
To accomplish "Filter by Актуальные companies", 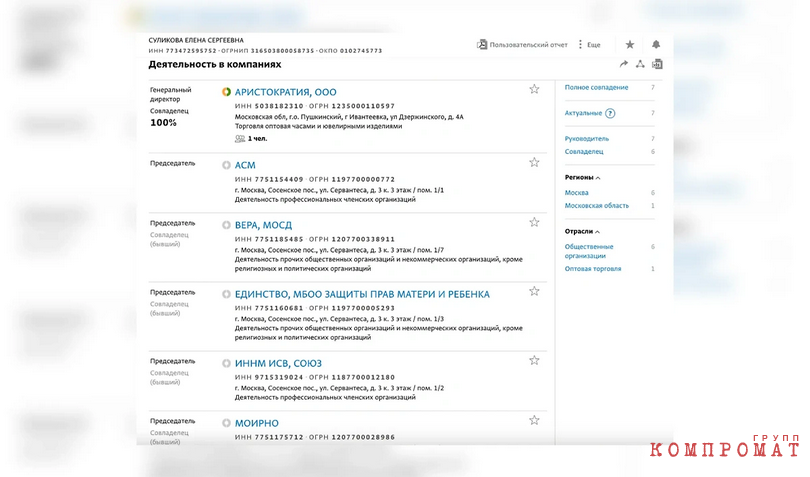I will pyautogui.click(x=583, y=113).
